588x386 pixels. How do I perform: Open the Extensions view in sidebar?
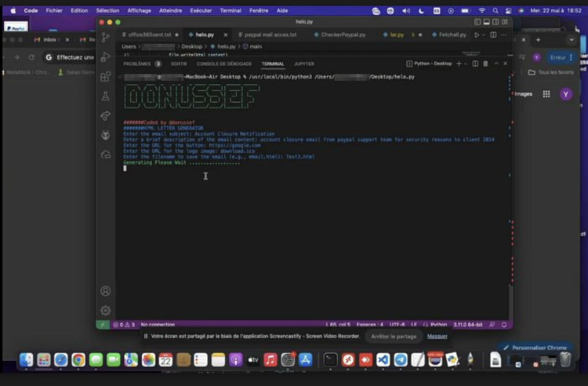(105, 77)
